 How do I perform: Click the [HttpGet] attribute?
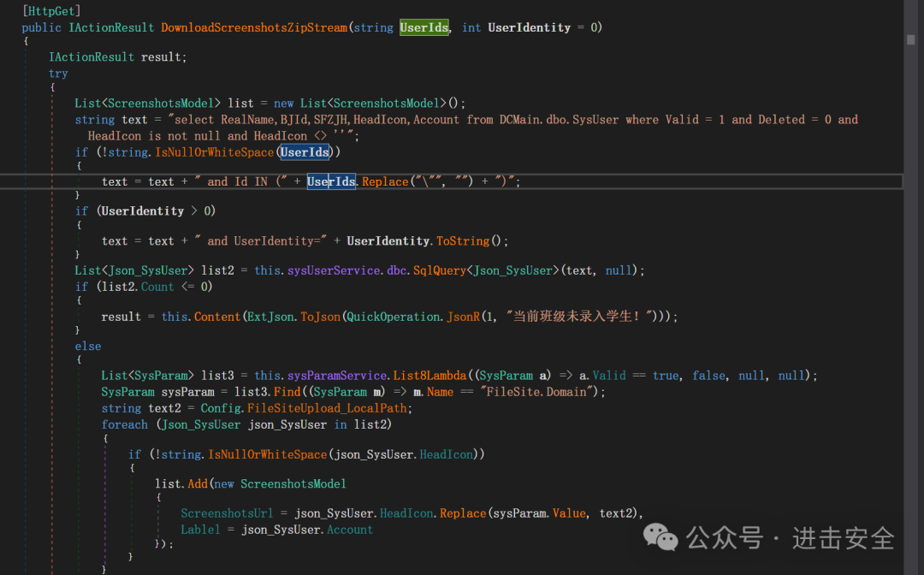51,11
